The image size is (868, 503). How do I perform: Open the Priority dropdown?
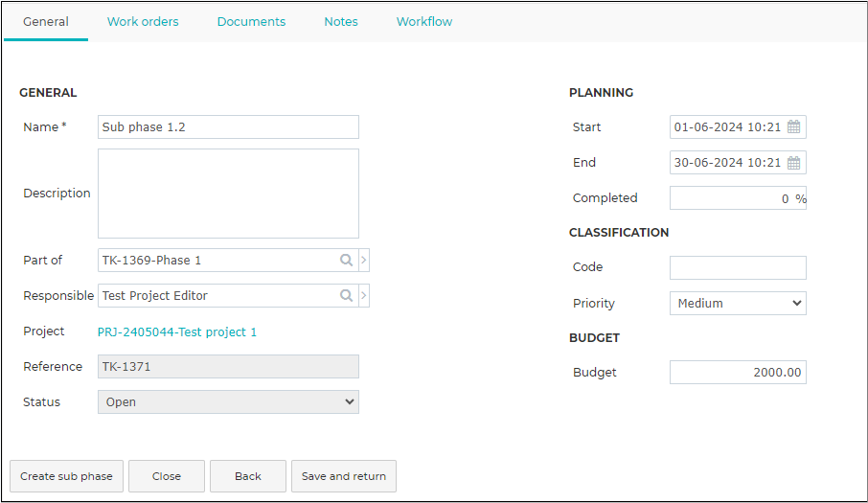point(738,304)
